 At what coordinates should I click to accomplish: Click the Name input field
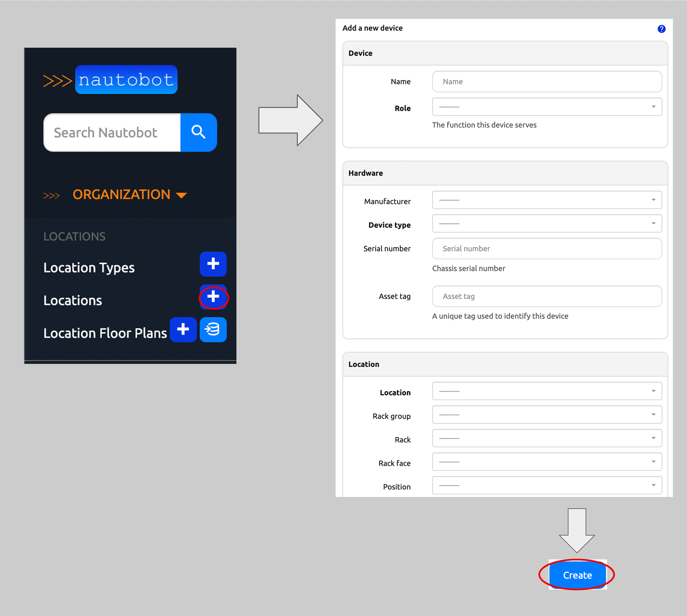click(x=547, y=81)
